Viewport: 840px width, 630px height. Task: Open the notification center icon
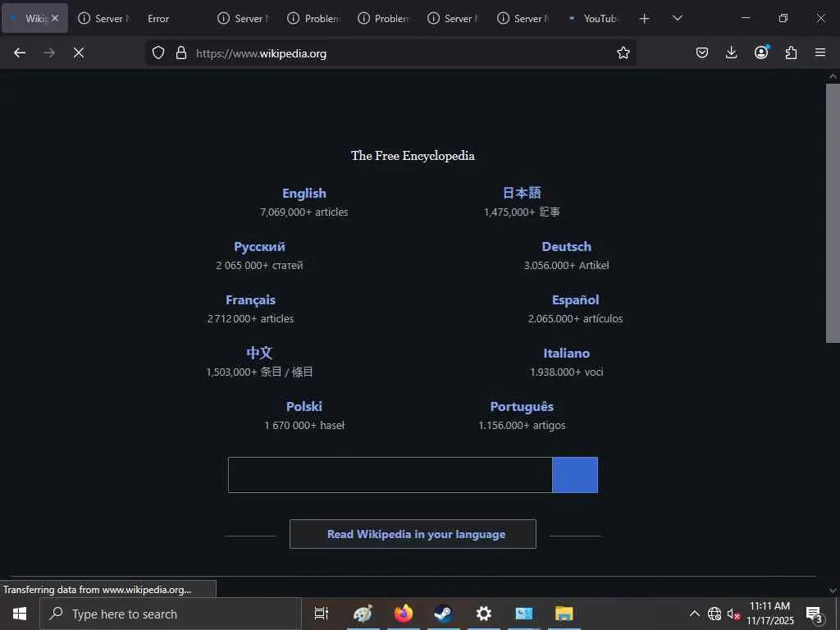pyautogui.click(x=815, y=614)
